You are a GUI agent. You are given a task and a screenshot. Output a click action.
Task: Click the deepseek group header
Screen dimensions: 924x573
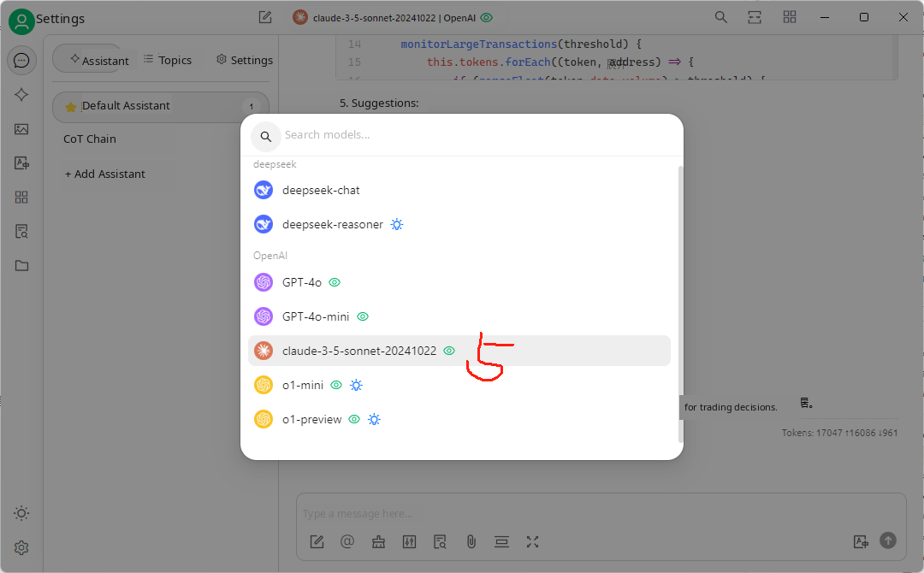[275, 164]
